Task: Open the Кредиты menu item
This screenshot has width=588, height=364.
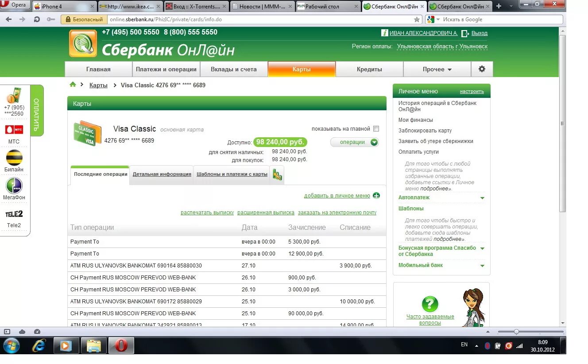Action: pyautogui.click(x=369, y=69)
